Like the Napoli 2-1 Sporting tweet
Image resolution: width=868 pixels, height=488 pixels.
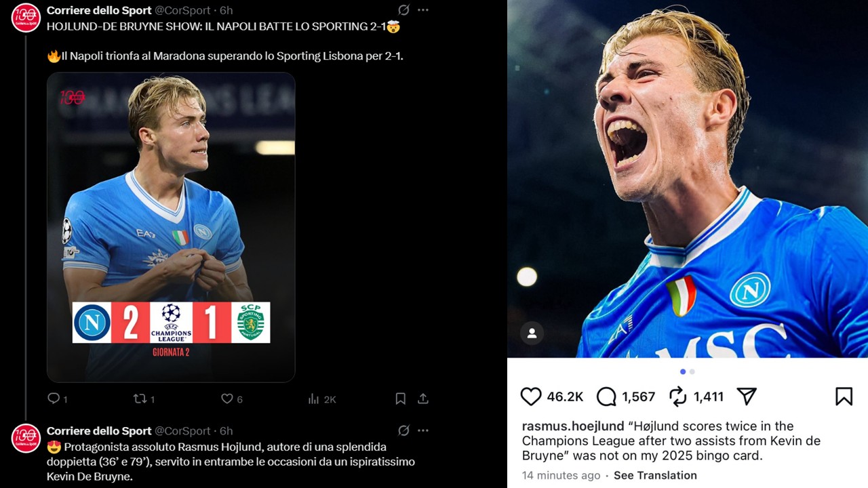click(227, 399)
